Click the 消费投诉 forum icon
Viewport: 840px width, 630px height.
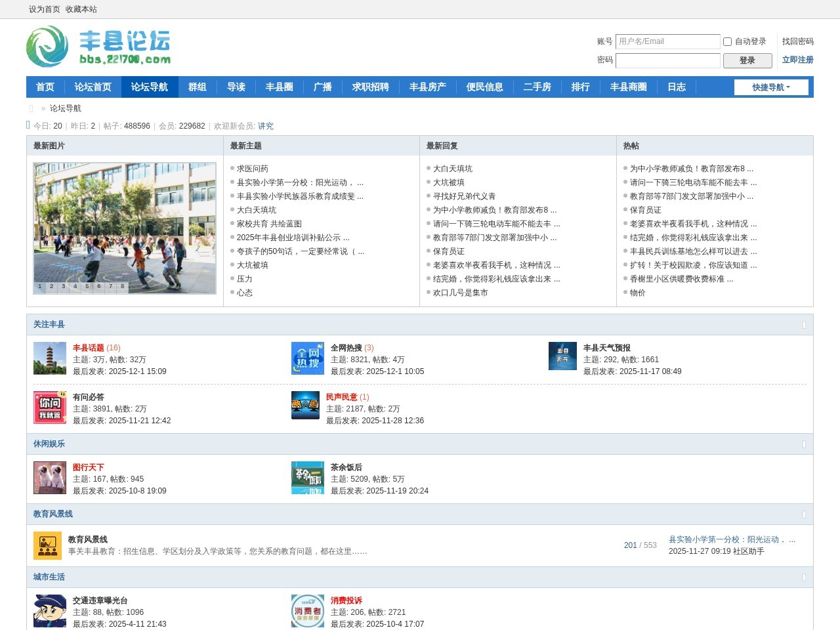click(308, 611)
